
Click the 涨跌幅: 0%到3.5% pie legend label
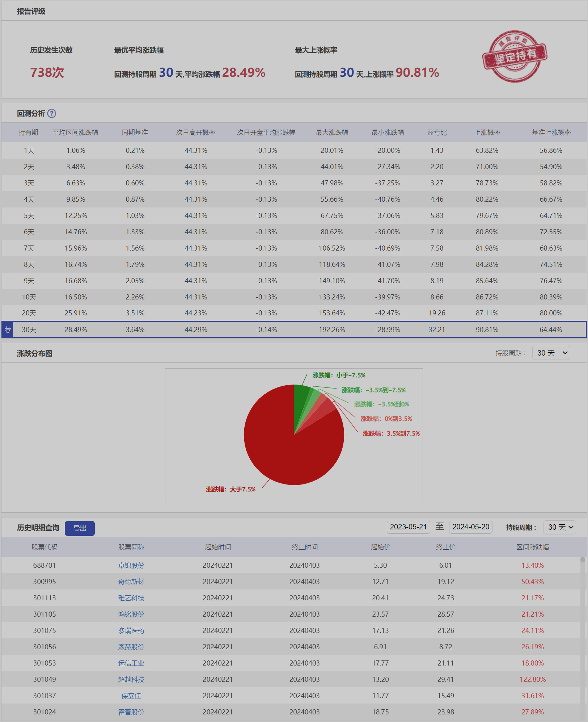point(386,419)
